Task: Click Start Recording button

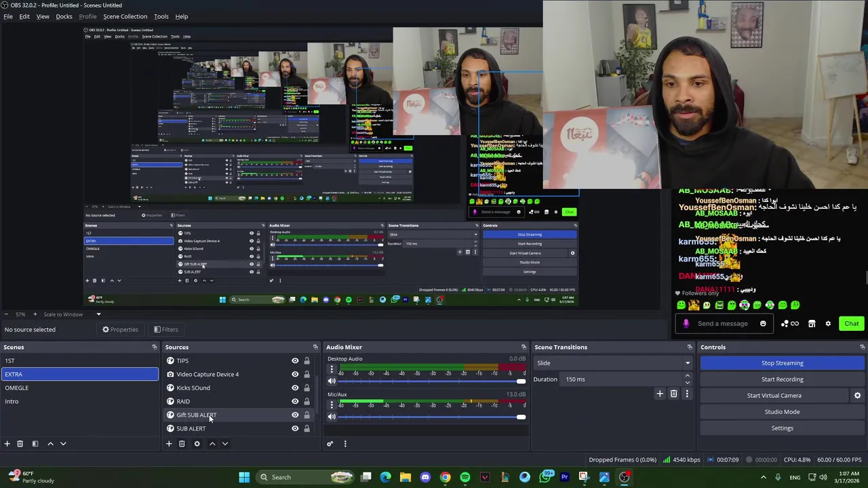Action: tap(782, 380)
